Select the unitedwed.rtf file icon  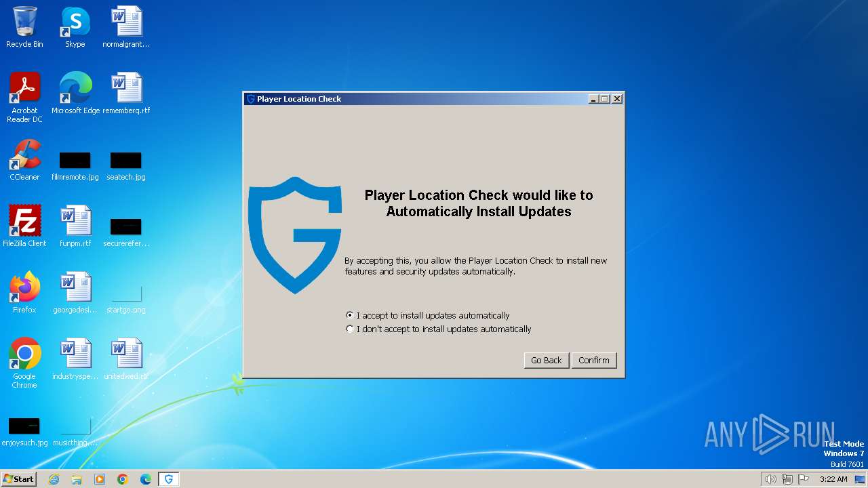coord(126,359)
